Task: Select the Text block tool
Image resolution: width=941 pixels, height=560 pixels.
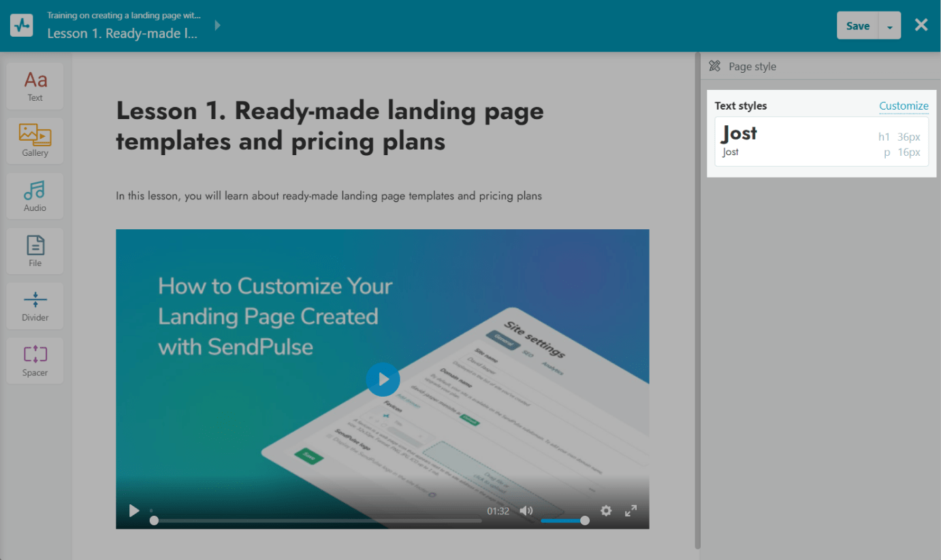Action: tap(35, 86)
